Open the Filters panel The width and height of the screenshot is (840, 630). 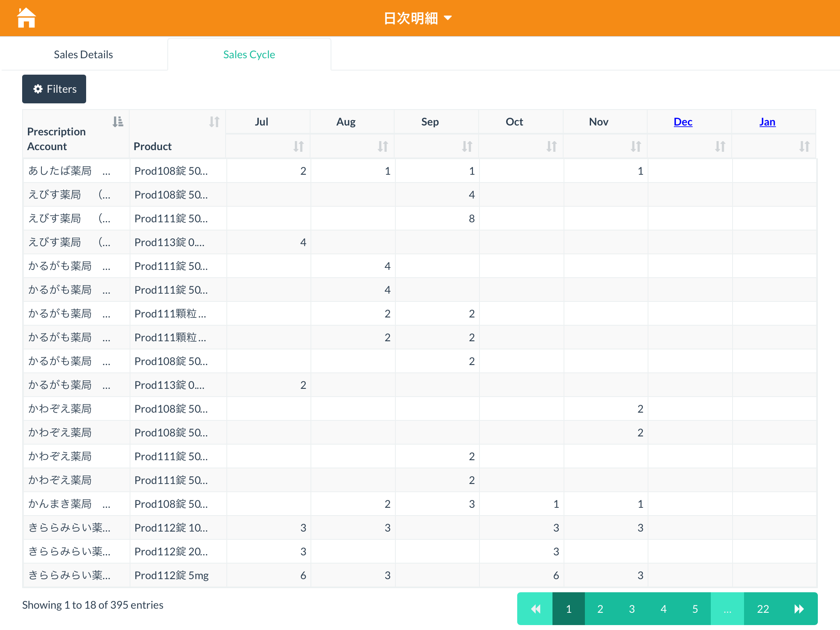pos(54,89)
